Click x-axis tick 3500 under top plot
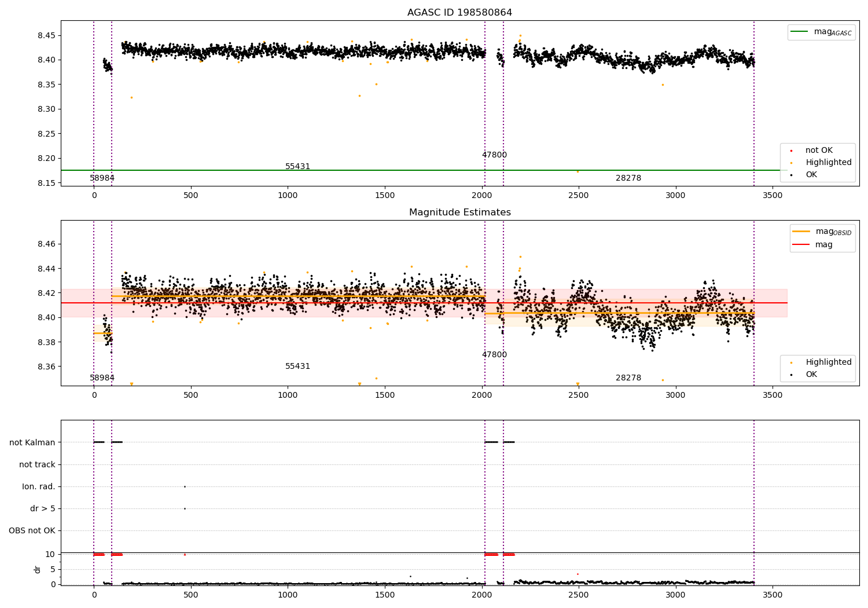This screenshot has width=868, height=608. pos(773,196)
